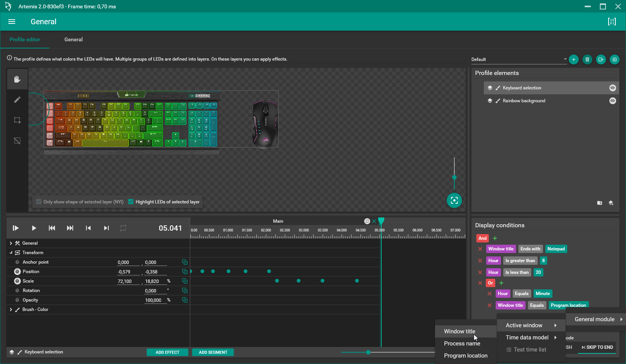Image resolution: width=626 pixels, height=364 pixels.
Task: Play timeline from start
Action: (x=16, y=228)
